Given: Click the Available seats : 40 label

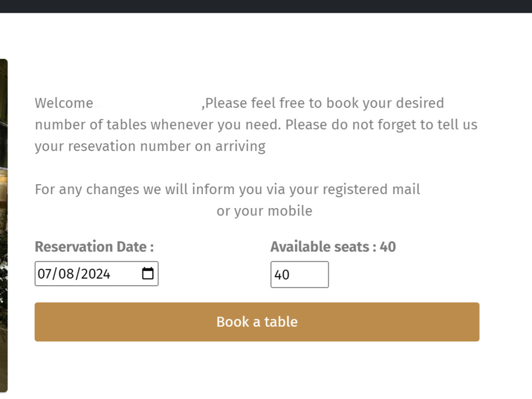Looking at the screenshot, I should (x=333, y=247).
